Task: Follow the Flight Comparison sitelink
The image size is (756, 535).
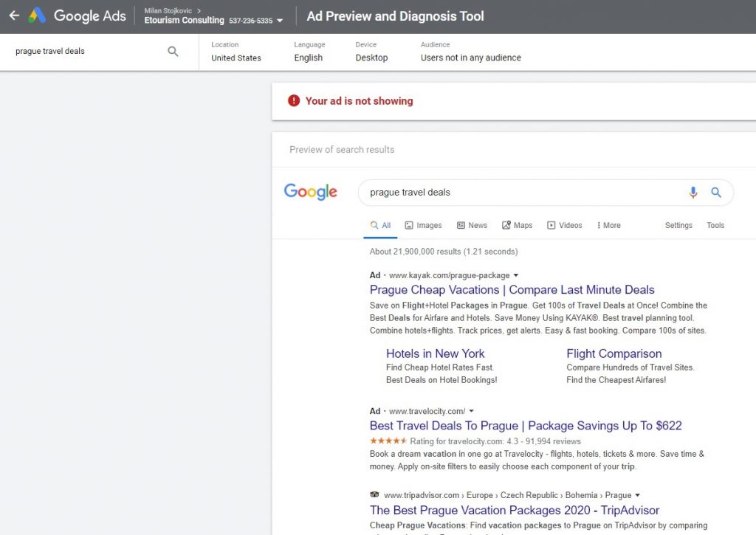Action: pyautogui.click(x=614, y=353)
